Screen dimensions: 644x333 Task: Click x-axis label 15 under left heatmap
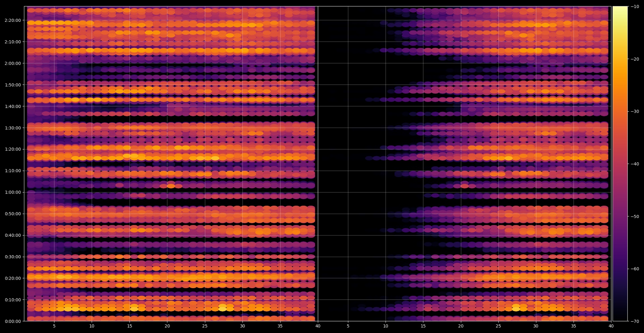pos(129,326)
